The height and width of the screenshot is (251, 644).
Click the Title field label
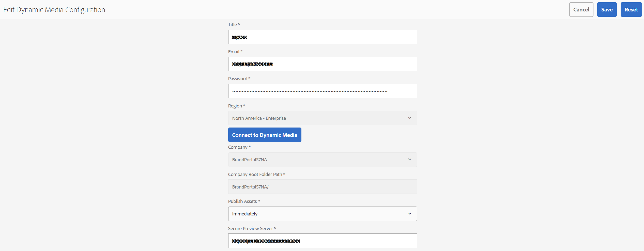point(232,25)
